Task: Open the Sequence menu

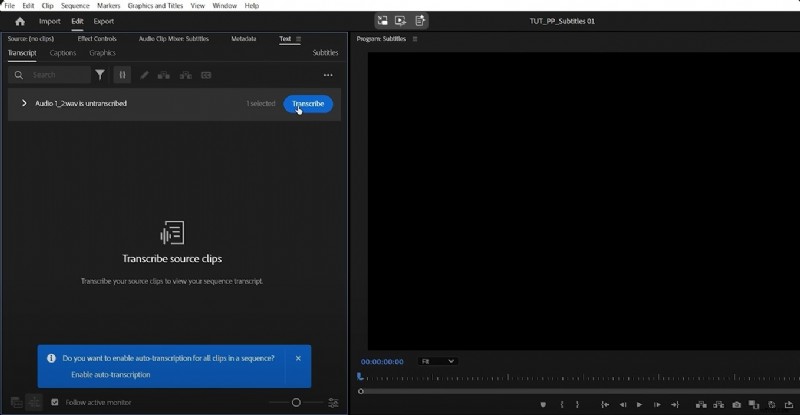Action: (75, 6)
